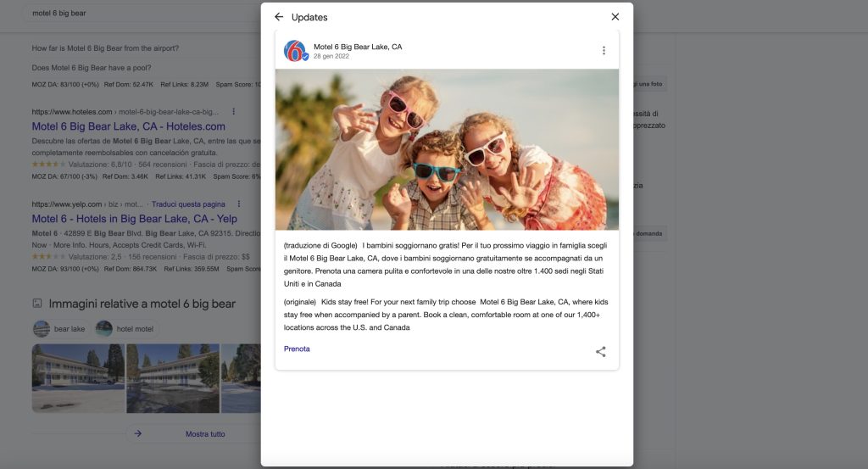
Task: Select the hotel motel image filter chip
Action: click(x=127, y=329)
